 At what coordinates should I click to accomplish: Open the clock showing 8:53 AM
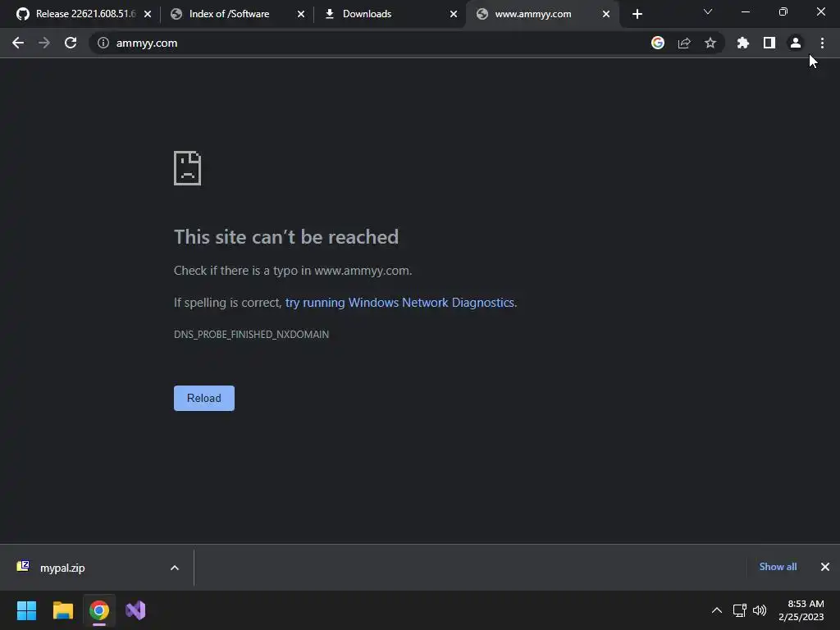[x=801, y=610]
